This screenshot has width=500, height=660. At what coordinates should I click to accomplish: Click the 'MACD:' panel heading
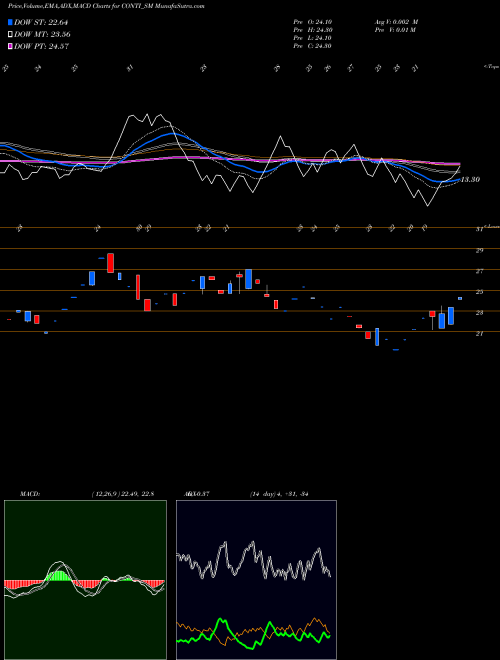tap(30, 494)
